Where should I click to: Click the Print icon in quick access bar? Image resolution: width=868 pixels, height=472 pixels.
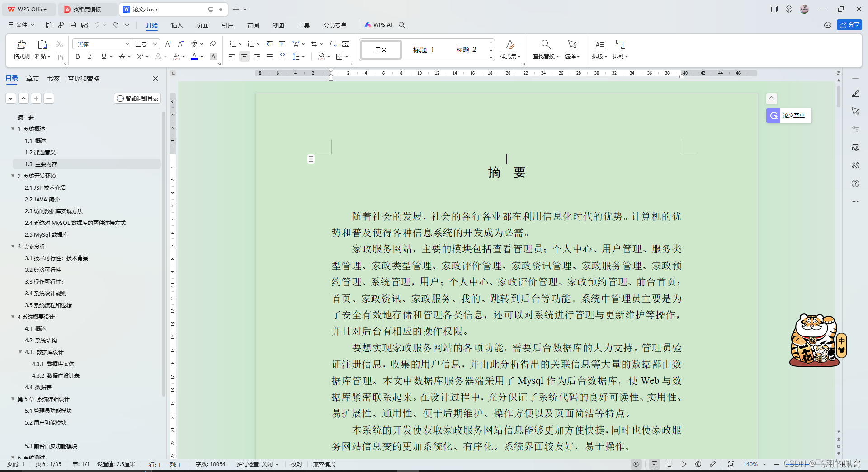point(73,25)
